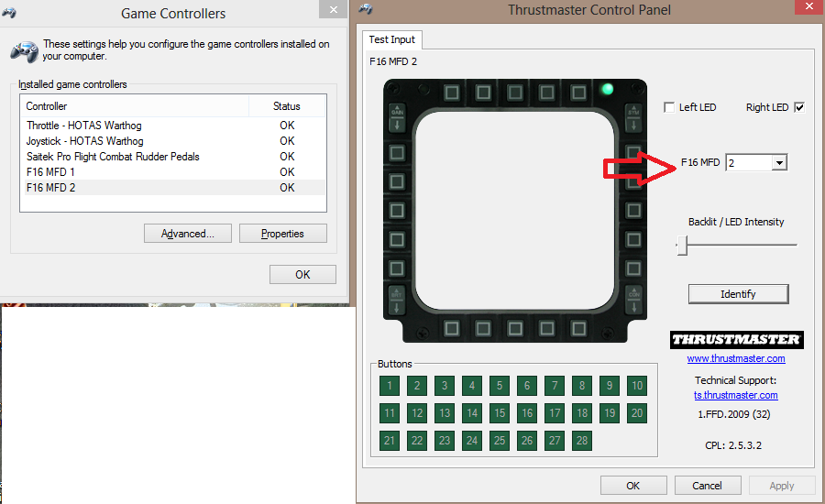825x504 pixels.
Task: Click button indicator 7
Action: [555, 386]
